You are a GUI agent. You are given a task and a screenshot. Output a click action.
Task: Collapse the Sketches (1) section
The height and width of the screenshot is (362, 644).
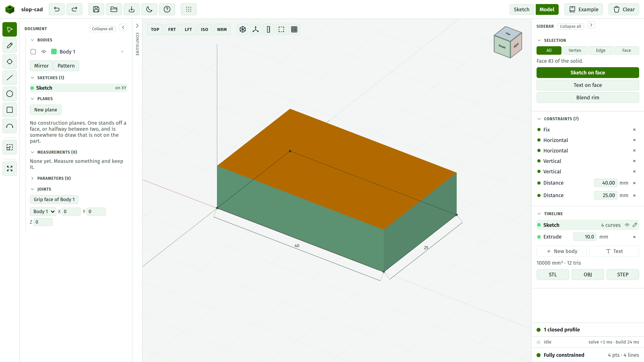tap(32, 78)
